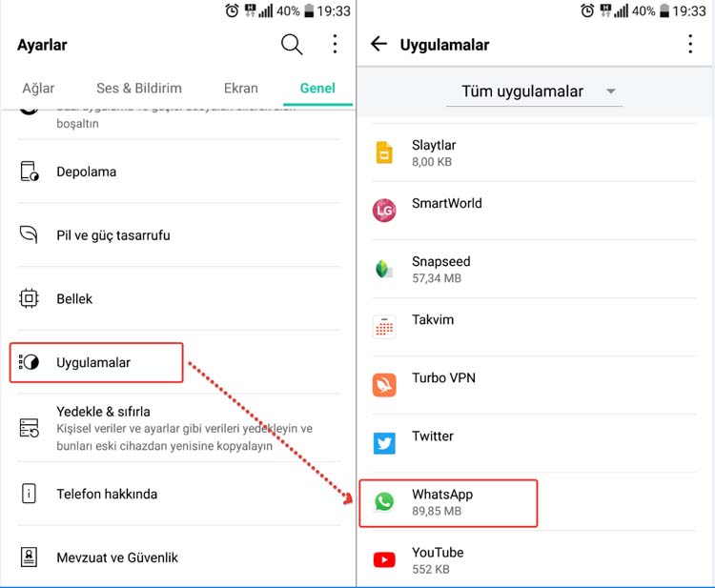Tap the Slaytlar yellow icon
715x588 pixels.
coord(384,152)
